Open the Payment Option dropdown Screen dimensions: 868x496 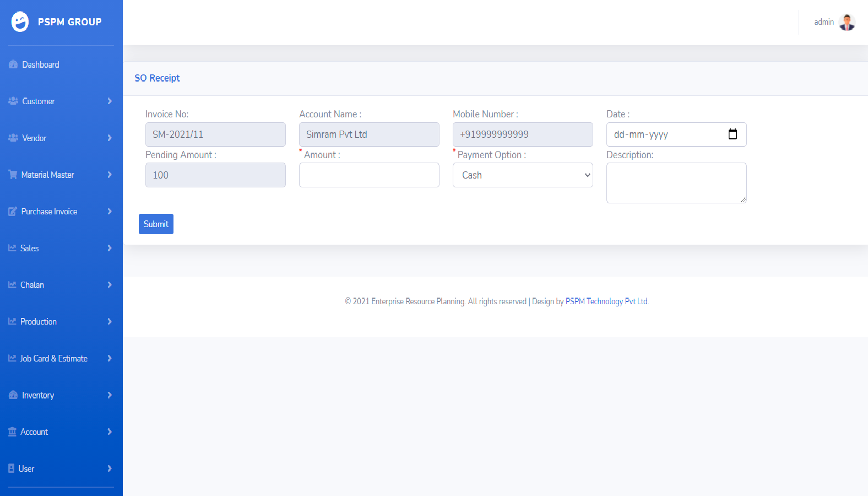522,175
